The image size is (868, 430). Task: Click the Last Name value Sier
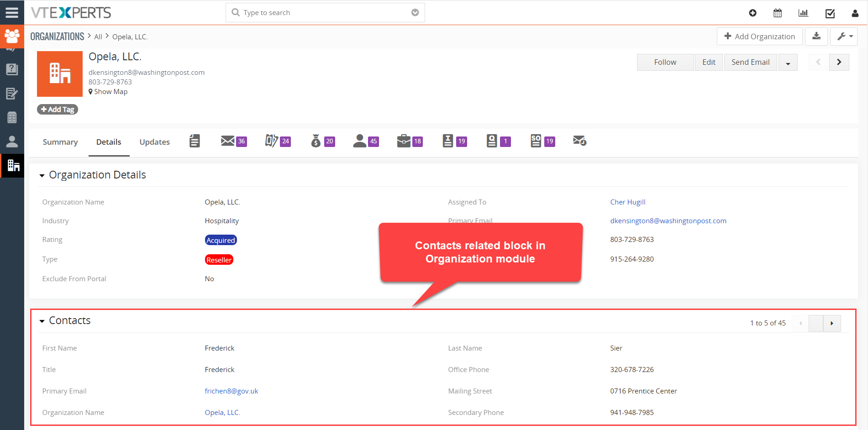click(616, 348)
